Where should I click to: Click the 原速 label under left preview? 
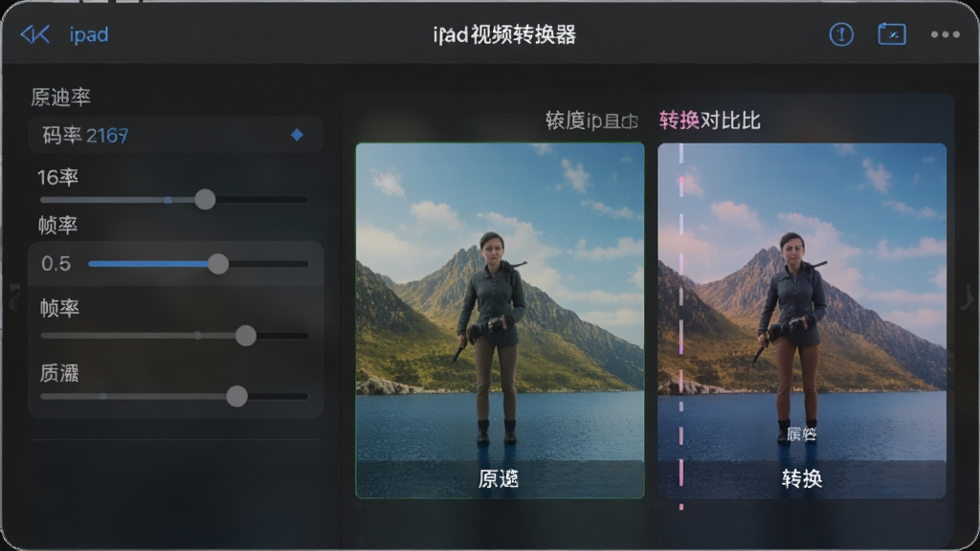coord(498,478)
